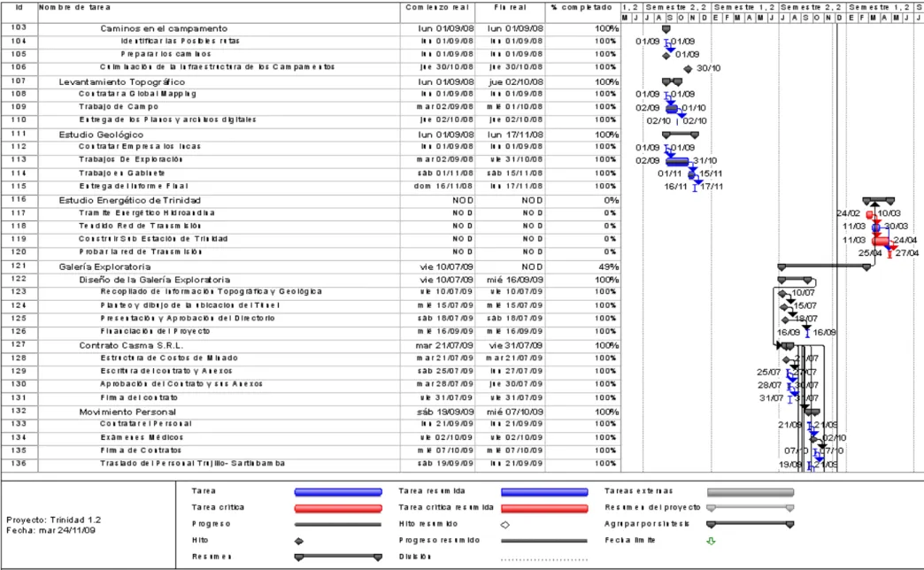Click the Comienzo real column header
924x570 pixels.
click(x=437, y=8)
